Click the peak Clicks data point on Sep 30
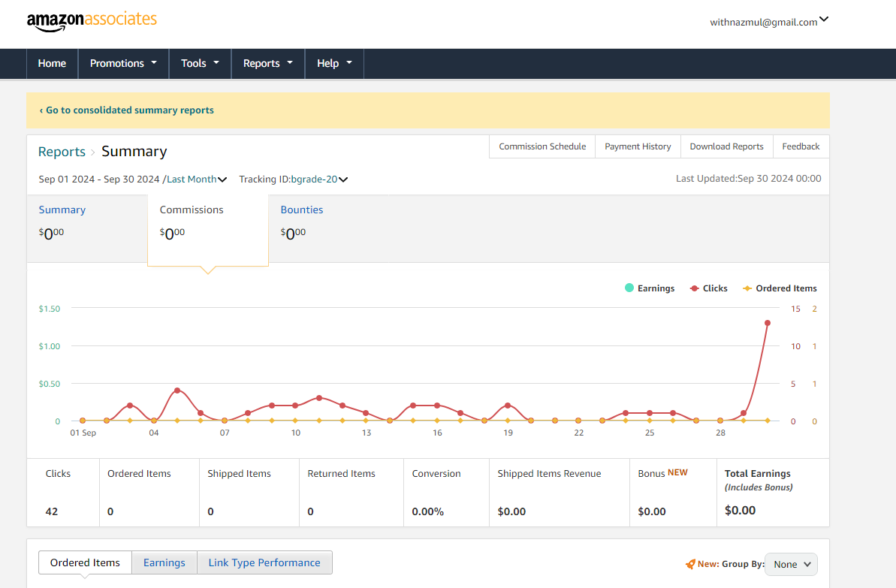 tap(768, 323)
